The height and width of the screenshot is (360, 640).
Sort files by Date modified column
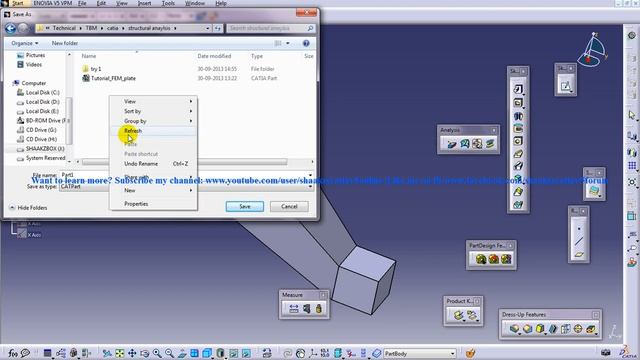coord(214,56)
